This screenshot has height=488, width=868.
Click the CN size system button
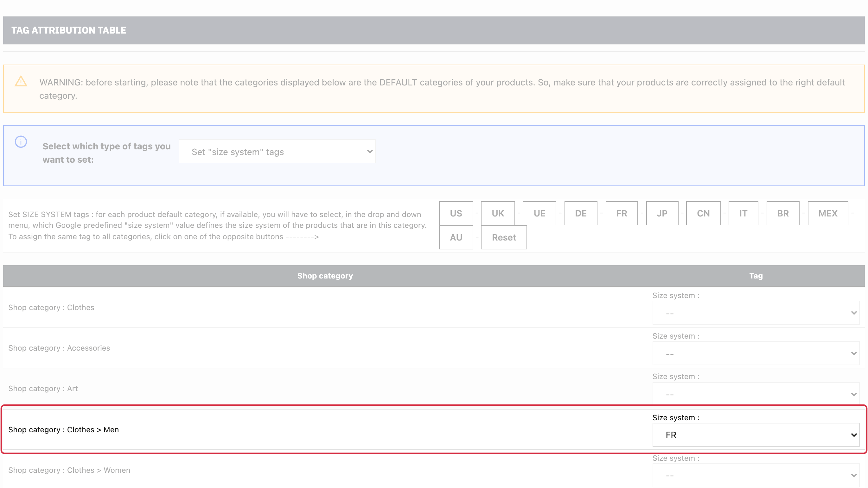[x=703, y=213]
